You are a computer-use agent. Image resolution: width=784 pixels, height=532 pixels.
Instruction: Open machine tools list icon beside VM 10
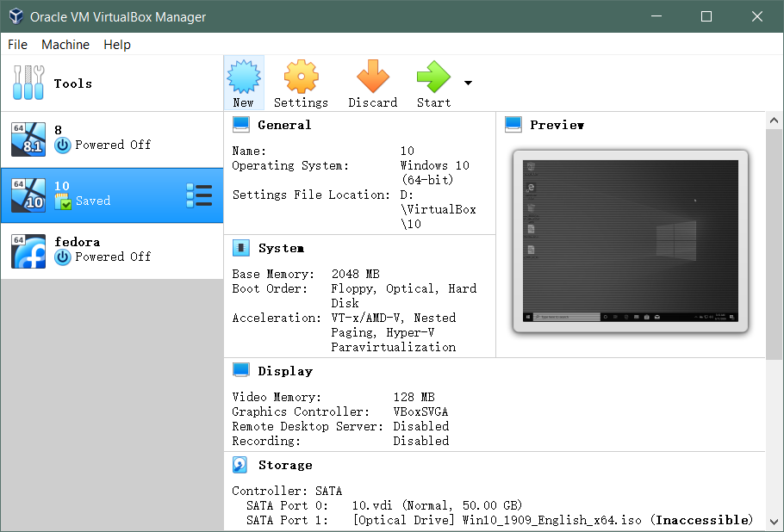click(x=199, y=195)
